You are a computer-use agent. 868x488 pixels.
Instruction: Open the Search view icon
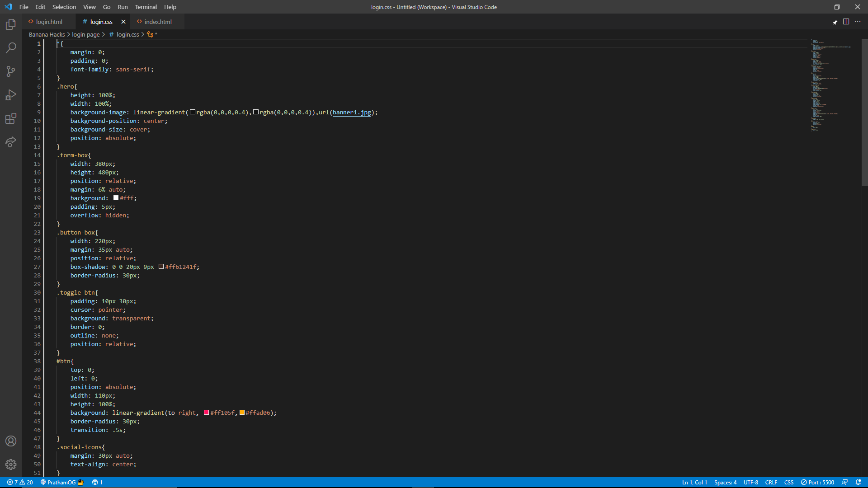point(11,48)
